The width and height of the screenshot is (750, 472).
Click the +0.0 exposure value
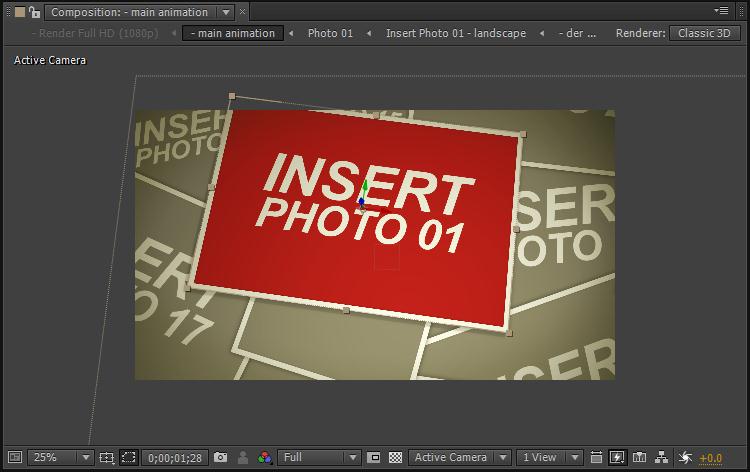(710, 457)
